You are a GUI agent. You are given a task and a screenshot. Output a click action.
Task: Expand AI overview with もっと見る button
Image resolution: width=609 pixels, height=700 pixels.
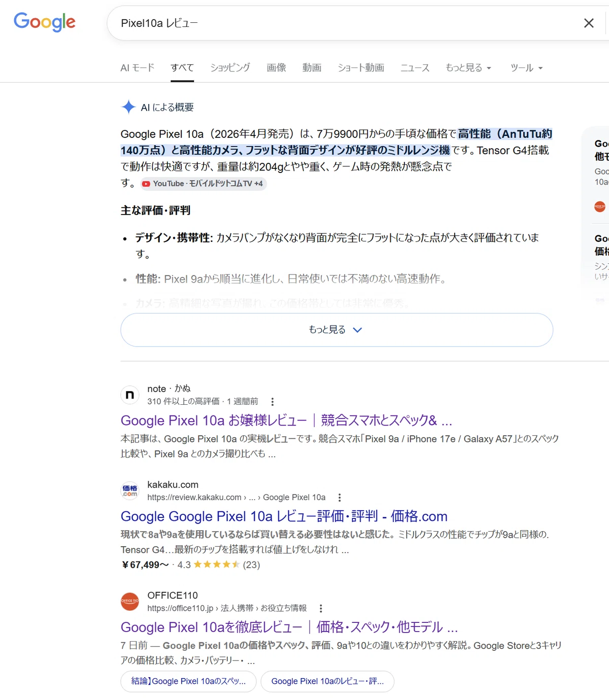336,330
